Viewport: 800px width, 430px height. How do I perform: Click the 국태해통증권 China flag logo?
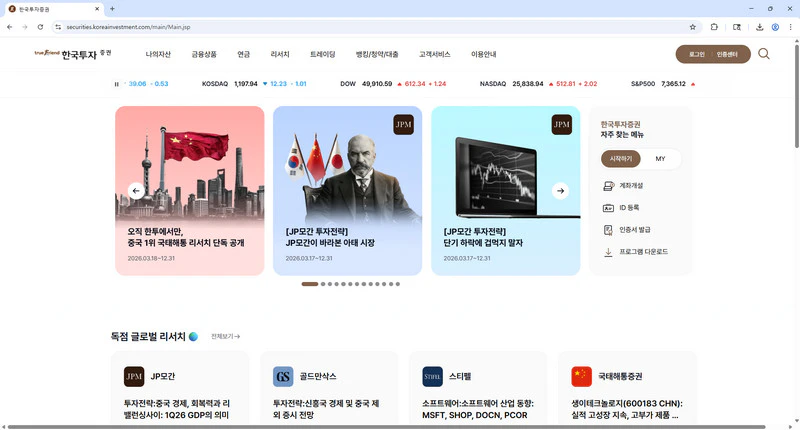coord(582,376)
